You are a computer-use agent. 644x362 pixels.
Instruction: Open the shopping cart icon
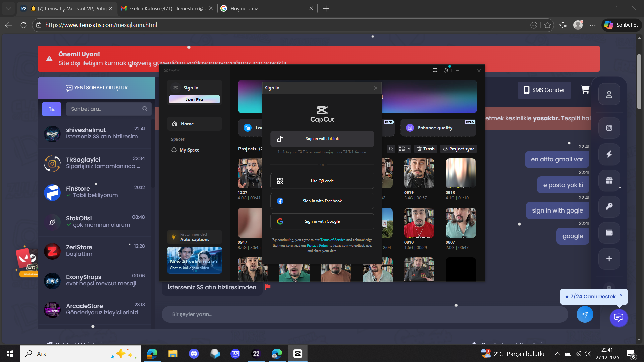(585, 89)
